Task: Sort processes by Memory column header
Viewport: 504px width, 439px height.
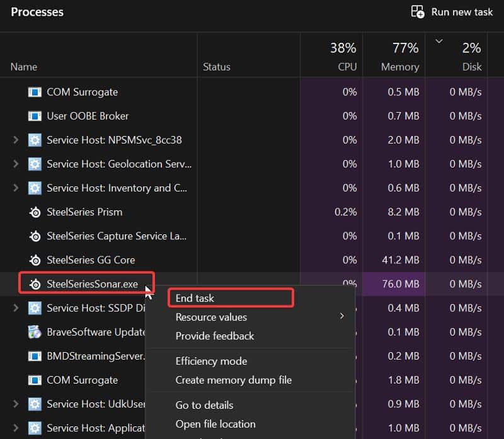Action: (x=400, y=67)
